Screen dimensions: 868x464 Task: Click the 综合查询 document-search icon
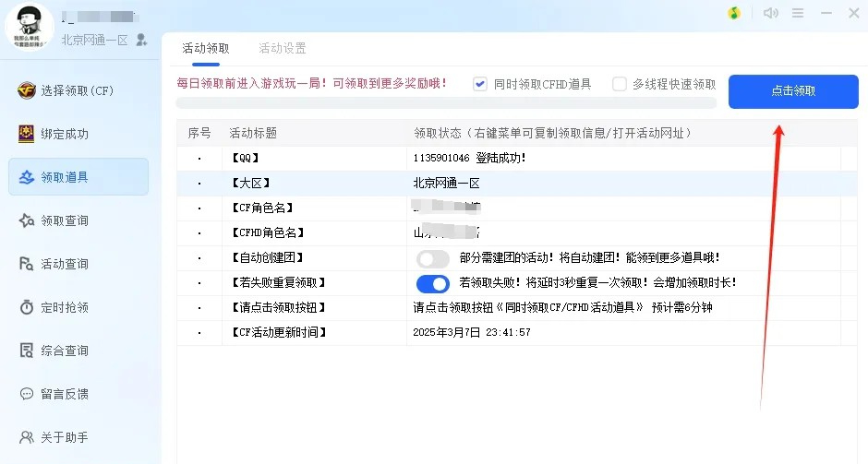27,350
